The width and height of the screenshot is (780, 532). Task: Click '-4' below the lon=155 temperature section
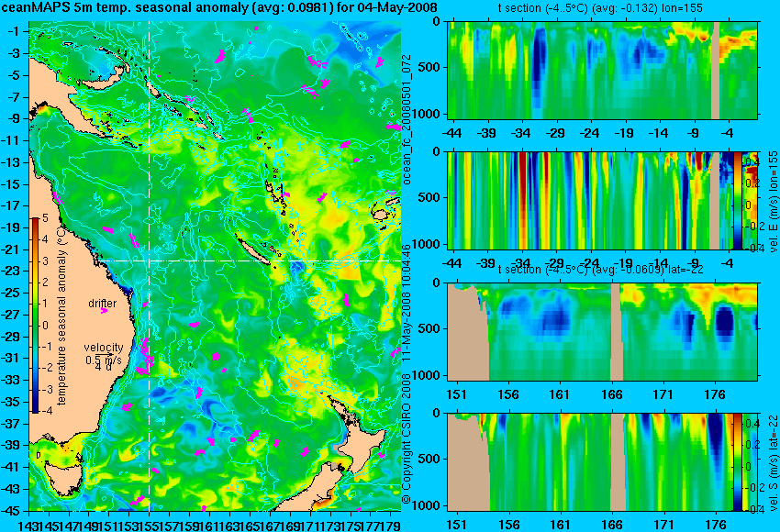tap(729, 133)
